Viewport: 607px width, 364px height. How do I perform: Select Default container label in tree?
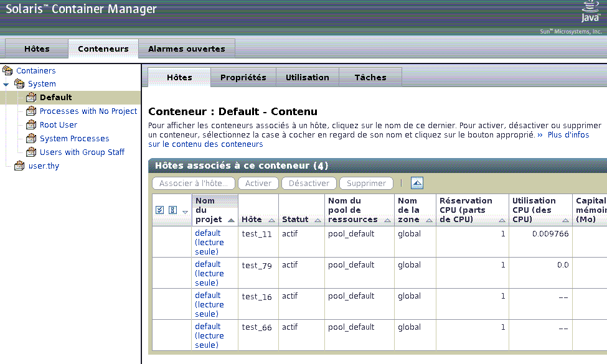pyautogui.click(x=56, y=97)
